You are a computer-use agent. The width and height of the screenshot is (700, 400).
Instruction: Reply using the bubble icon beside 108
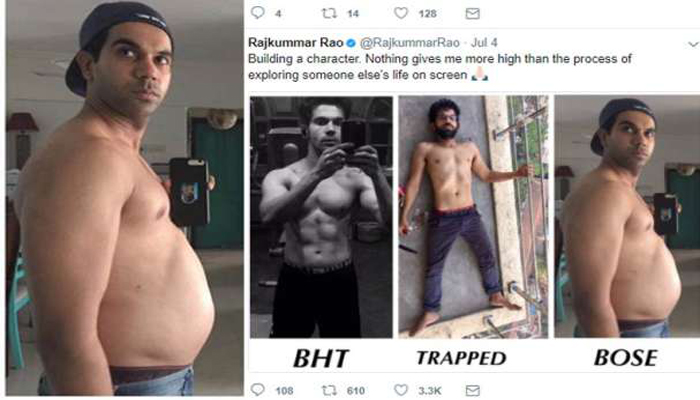(258, 390)
